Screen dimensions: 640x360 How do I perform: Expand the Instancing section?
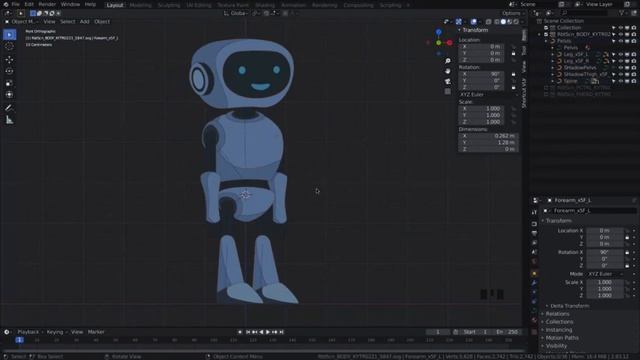coord(558,330)
